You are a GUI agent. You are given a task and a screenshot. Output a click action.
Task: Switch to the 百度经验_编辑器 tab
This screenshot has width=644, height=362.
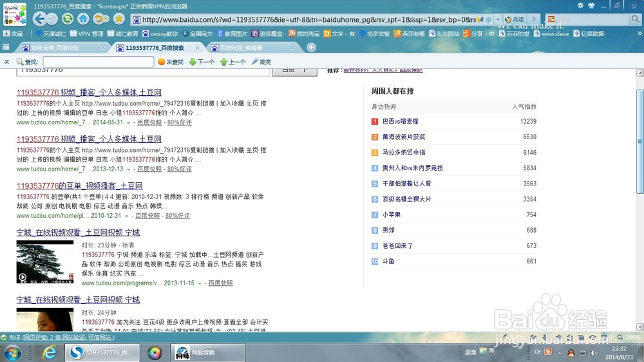pos(241,48)
